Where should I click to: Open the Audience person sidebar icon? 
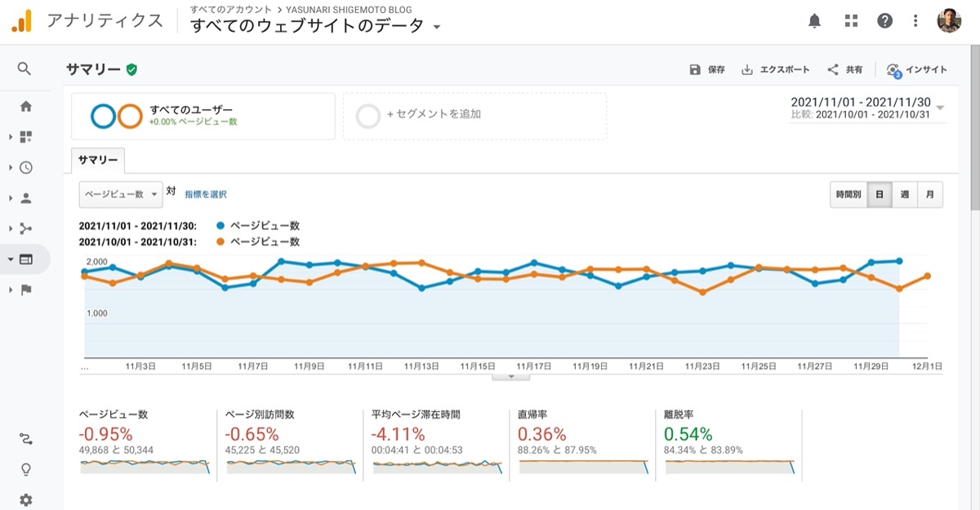point(26,197)
